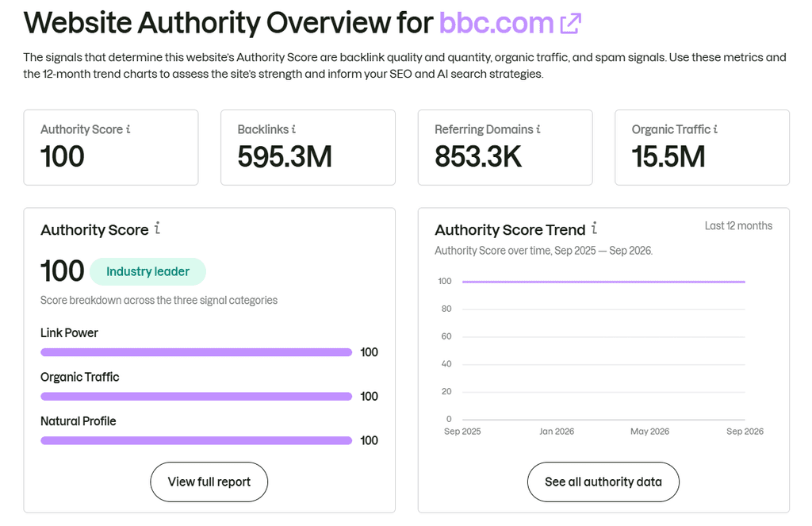Click the Link Power label
Viewport: 812px width, 526px height.
pos(70,332)
